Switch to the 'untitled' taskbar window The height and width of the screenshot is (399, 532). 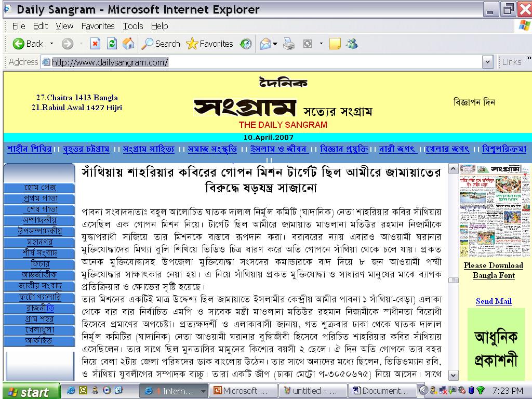pyautogui.click(x=312, y=391)
